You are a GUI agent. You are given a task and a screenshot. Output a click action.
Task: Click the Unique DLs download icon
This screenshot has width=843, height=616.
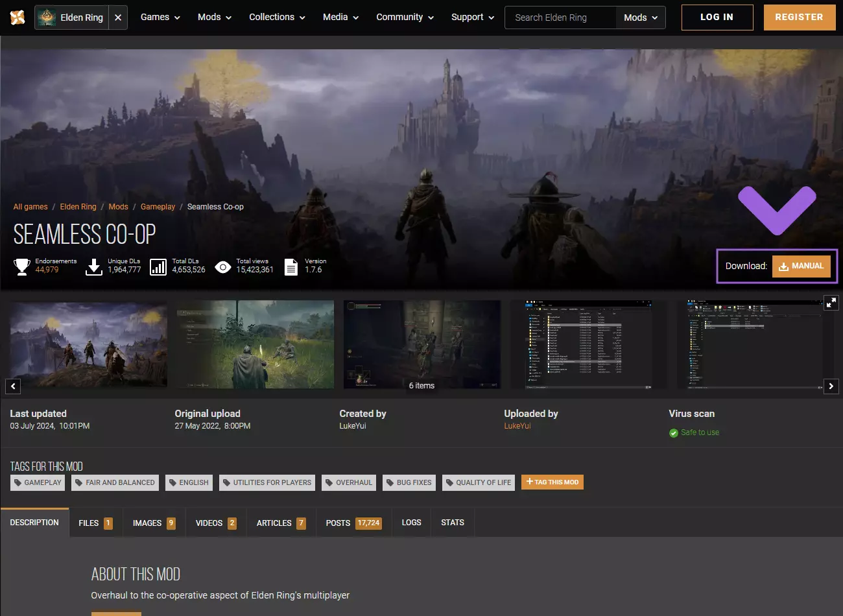(x=94, y=267)
